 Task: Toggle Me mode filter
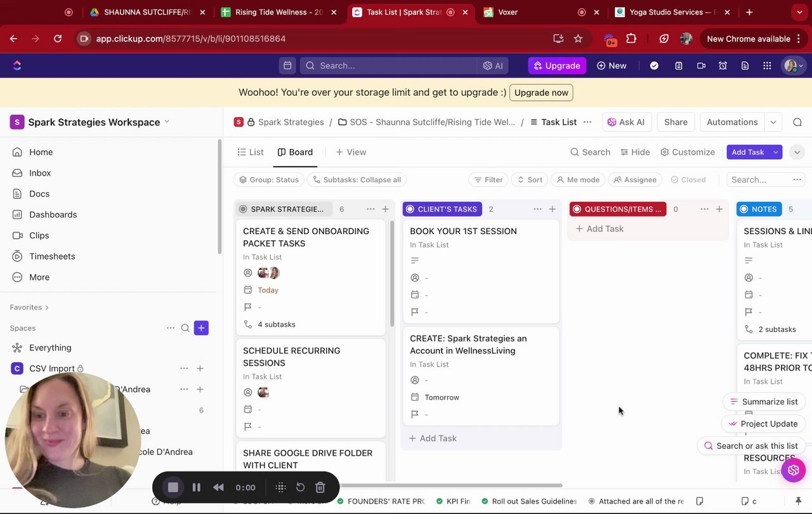[x=577, y=180]
